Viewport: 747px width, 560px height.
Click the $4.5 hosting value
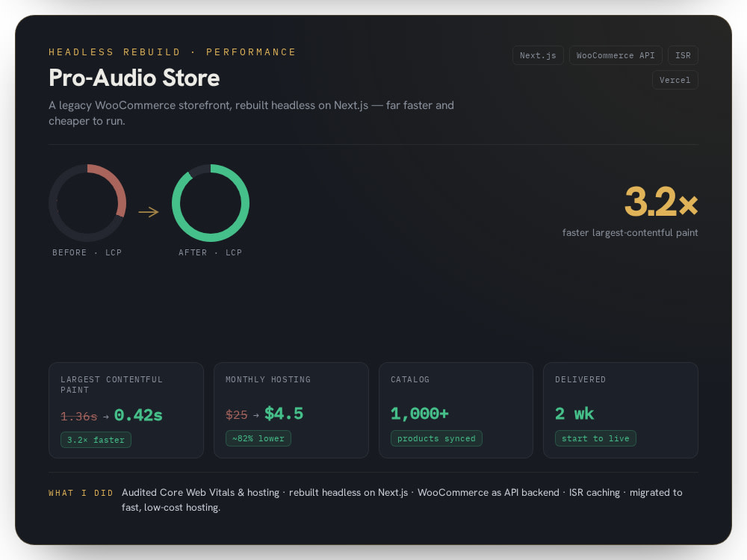click(x=284, y=414)
